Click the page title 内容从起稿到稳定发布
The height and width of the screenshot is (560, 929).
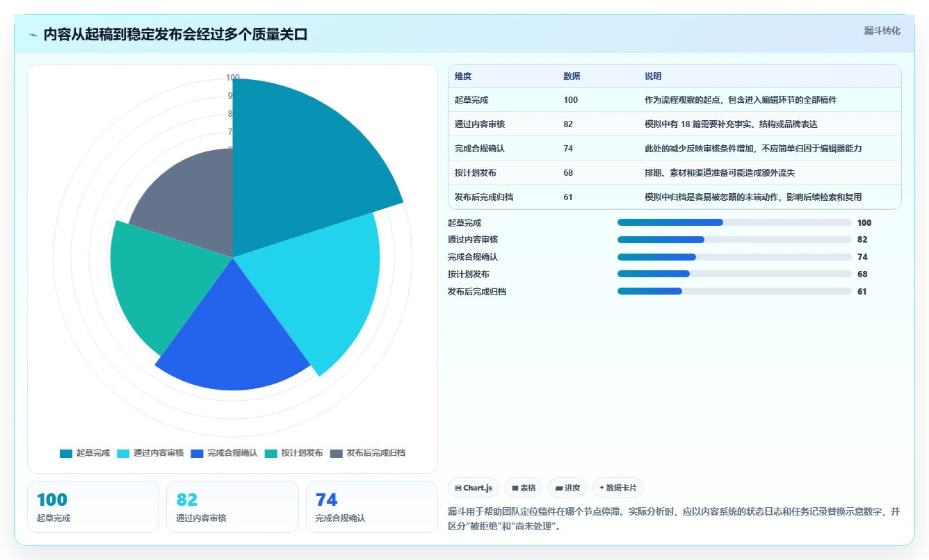point(175,35)
